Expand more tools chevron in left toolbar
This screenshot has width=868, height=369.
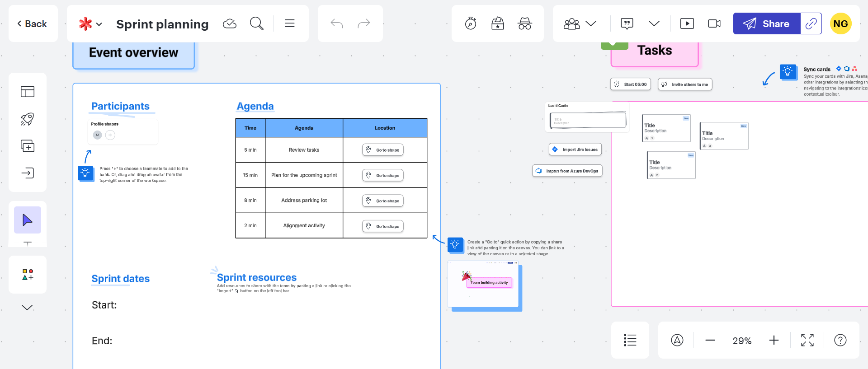(28, 308)
